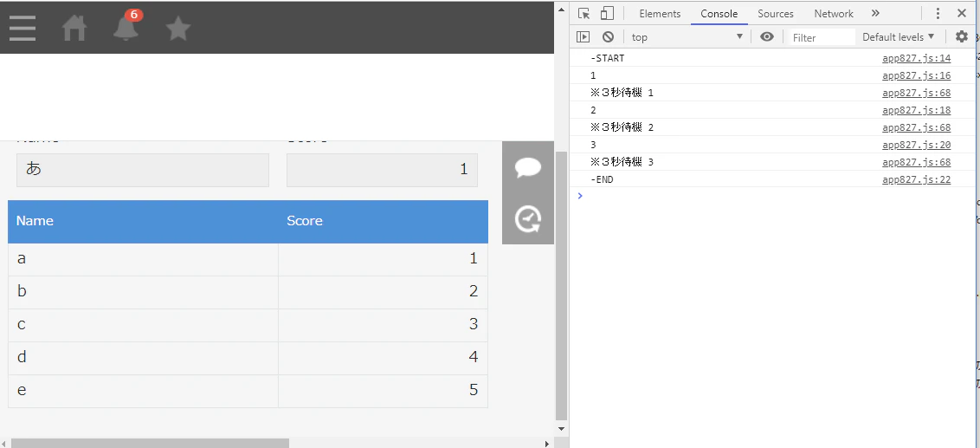This screenshot has width=980, height=448.
Task: Focus the console Filter field
Action: click(x=821, y=37)
